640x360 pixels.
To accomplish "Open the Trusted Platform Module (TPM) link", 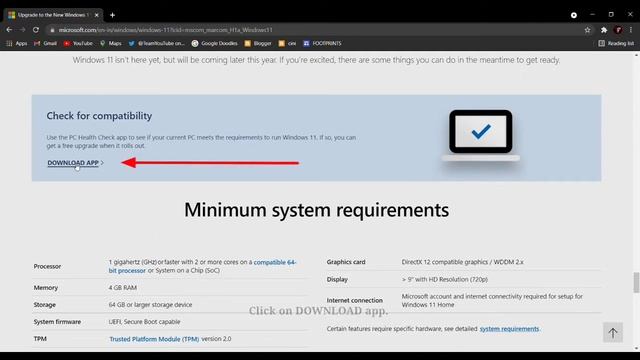I will tap(154, 339).
